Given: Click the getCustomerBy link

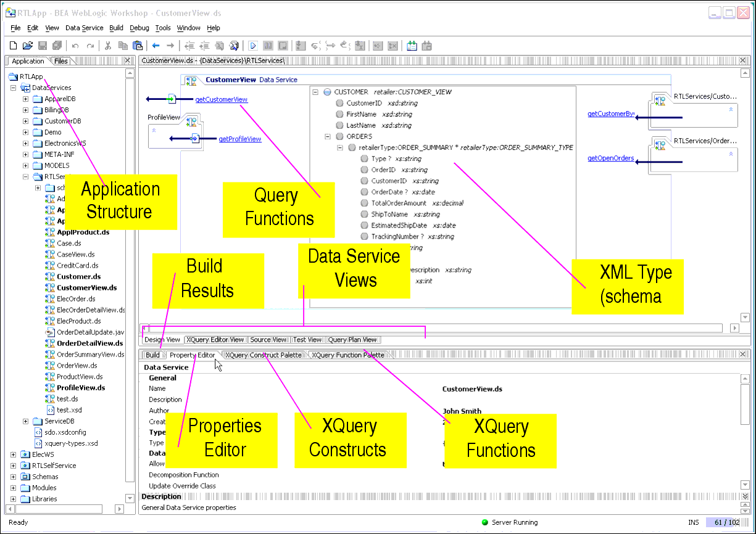Looking at the screenshot, I should click(610, 114).
